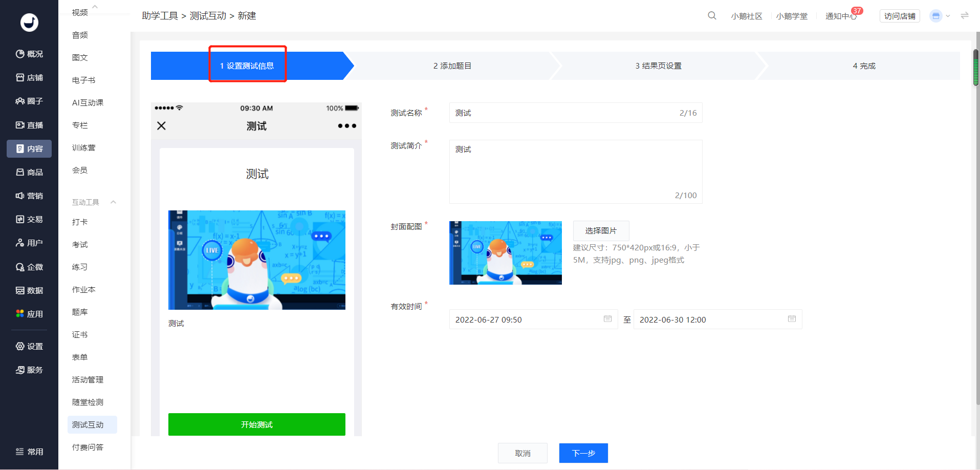The image size is (980, 470).
Task: Open the store avatar icon menu
Action: (935, 16)
